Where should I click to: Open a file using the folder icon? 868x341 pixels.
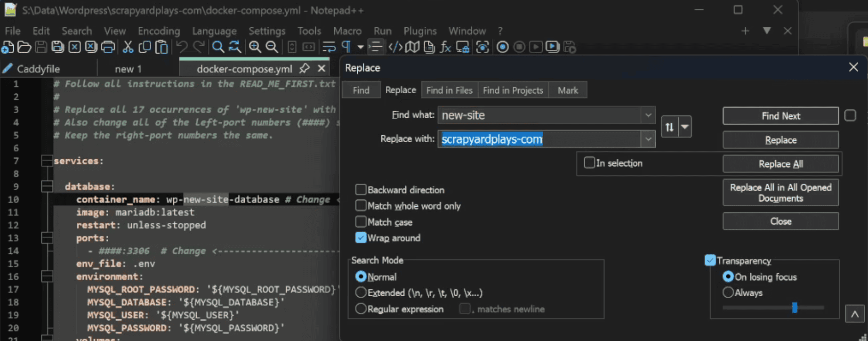coord(24,47)
